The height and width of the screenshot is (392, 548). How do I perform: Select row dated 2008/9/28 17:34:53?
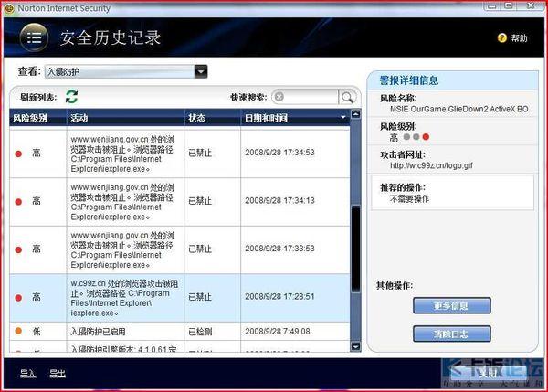[180, 154]
